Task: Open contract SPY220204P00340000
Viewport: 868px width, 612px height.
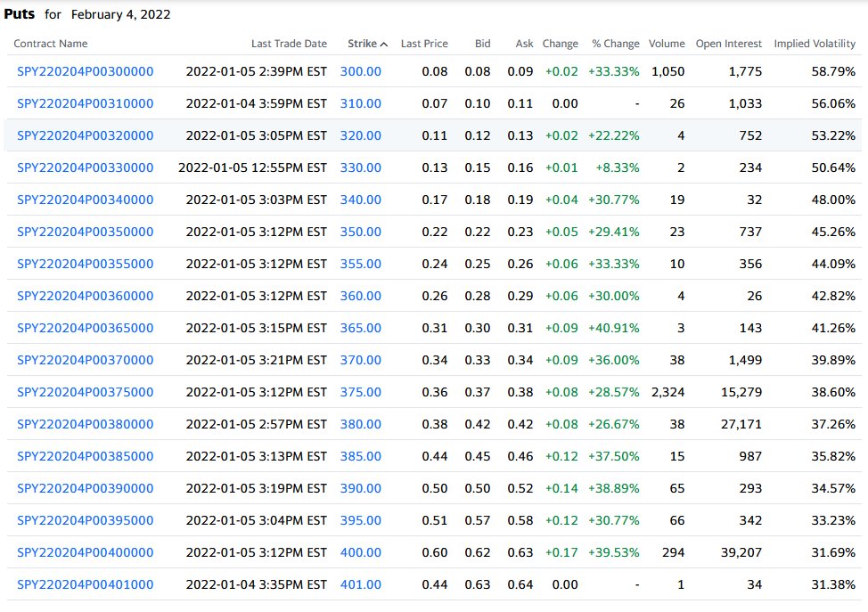Action: click(x=86, y=200)
